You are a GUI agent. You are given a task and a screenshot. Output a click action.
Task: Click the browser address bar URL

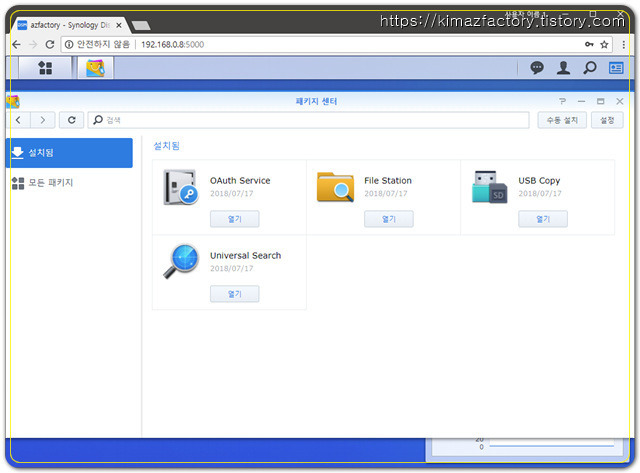[x=172, y=44]
